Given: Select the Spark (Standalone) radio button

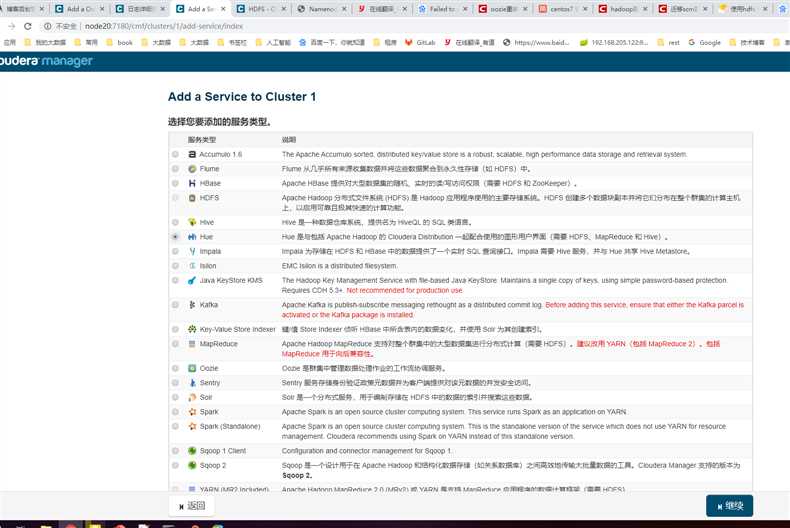Looking at the screenshot, I should [175, 426].
